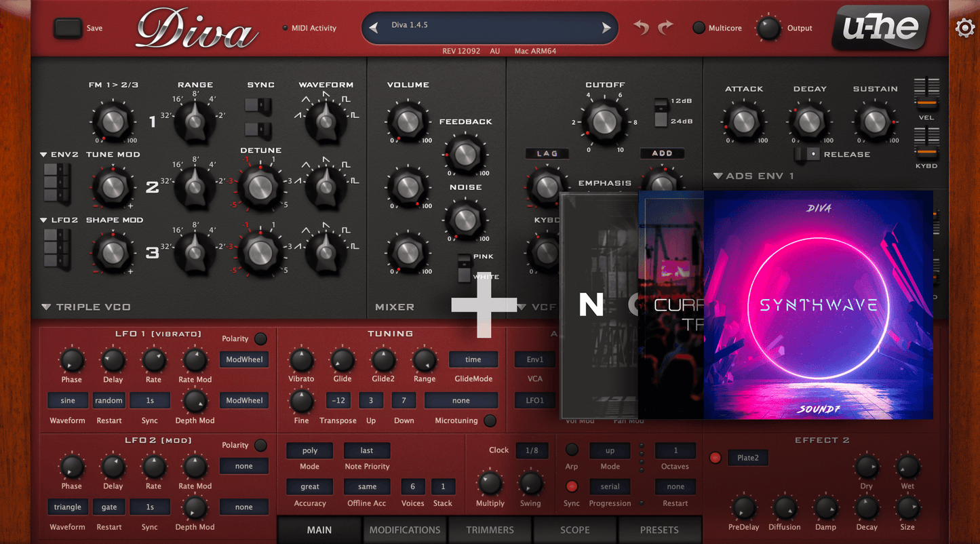Screen dimensions: 980x544
Task: Open the Offline Acc same dropdown
Action: pyautogui.click(x=367, y=486)
